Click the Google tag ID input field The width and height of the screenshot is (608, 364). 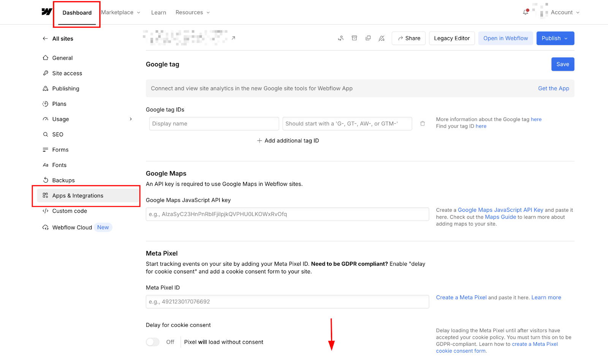[x=347, y=124]
